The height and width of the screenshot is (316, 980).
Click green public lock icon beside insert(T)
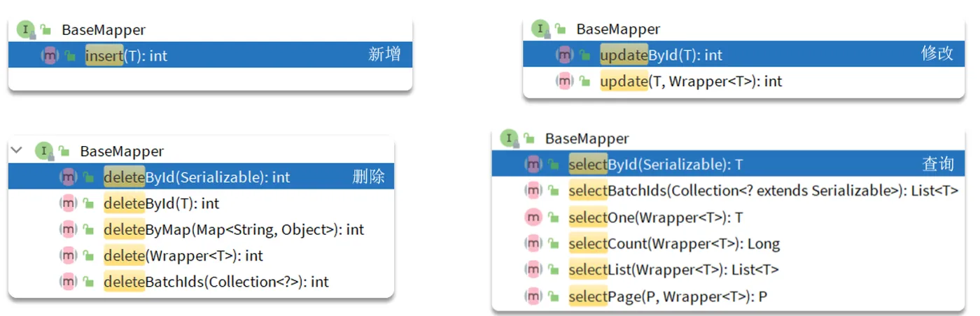70,55
